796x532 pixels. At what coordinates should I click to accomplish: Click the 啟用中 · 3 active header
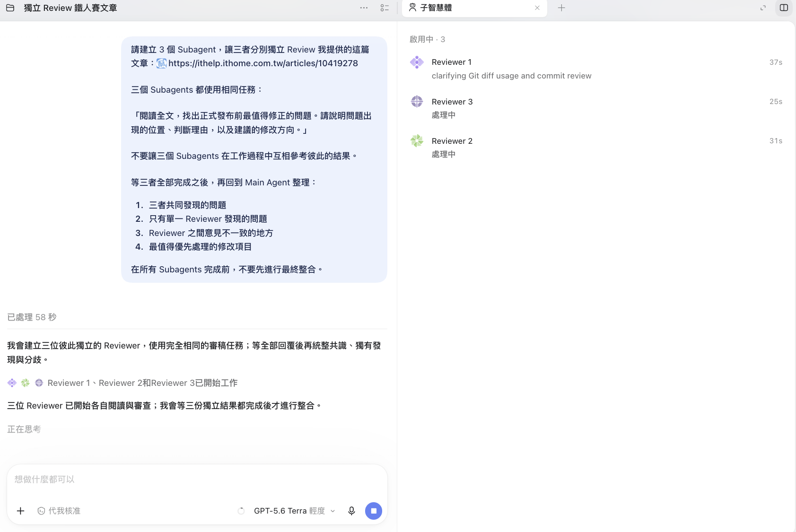coord(427,39)
